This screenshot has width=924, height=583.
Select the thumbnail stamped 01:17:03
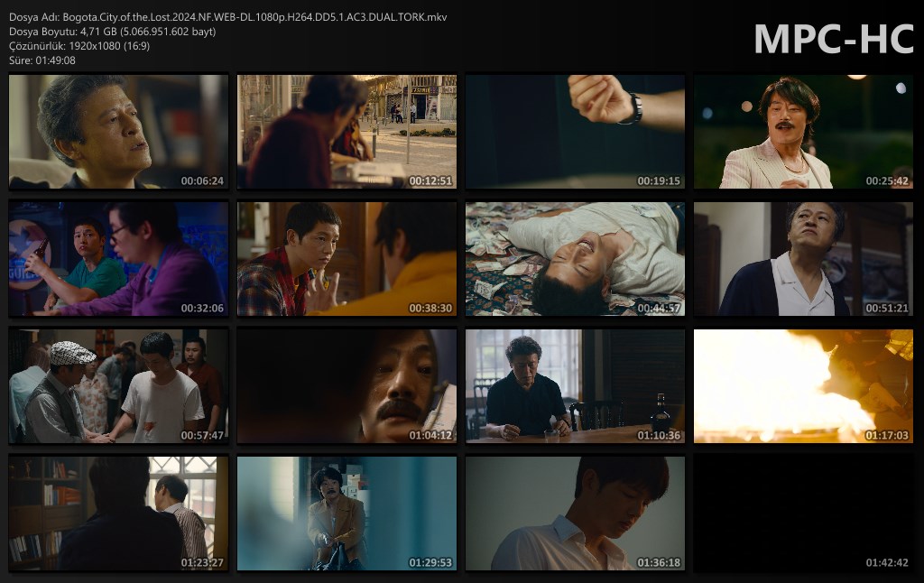803,386
